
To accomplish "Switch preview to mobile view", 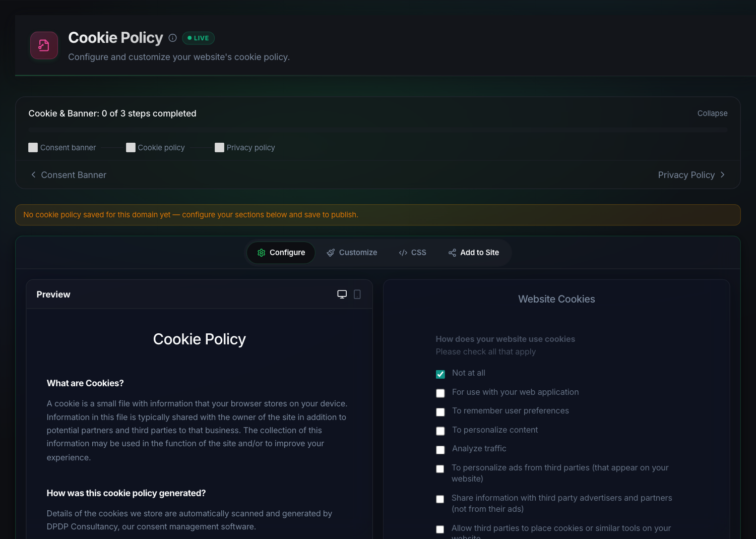I will point(357,294).
